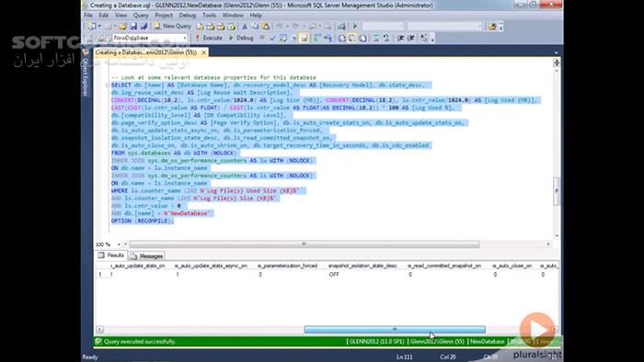Toggle IntelliSense enabled button
644x362 pixels.
tap(304, 38)
